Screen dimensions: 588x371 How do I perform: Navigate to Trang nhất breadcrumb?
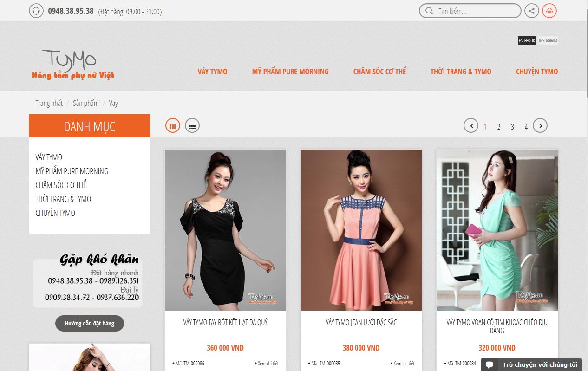49,103
